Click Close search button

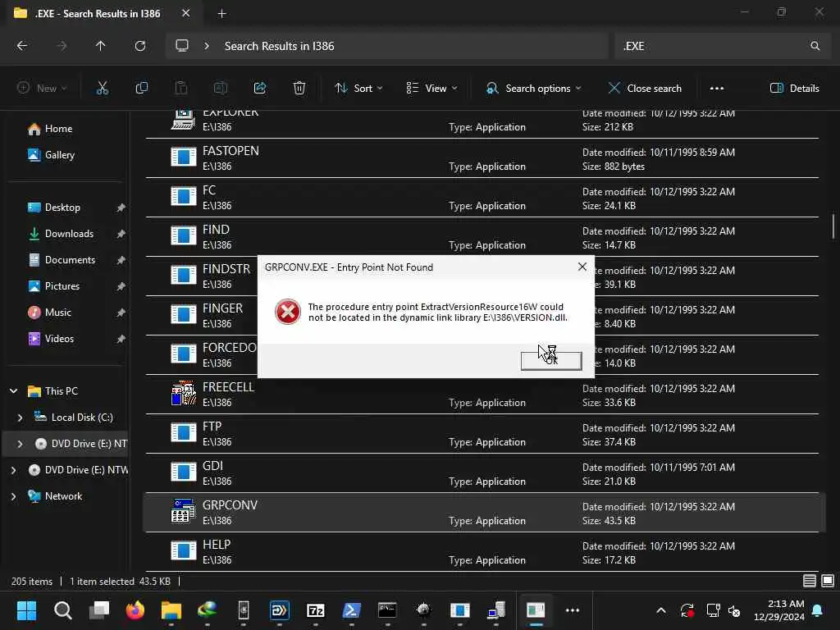coord(645,89)
